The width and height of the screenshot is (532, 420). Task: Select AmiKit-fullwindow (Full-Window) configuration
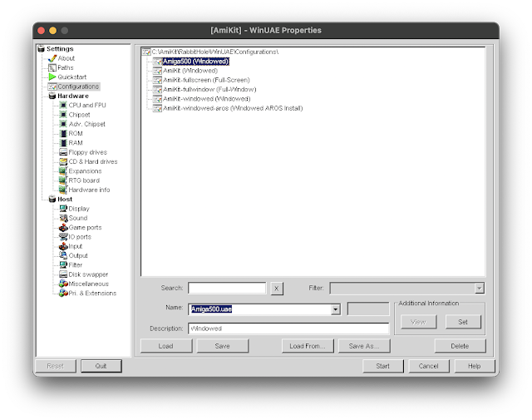pyautogui.click(x=209, y=90)
